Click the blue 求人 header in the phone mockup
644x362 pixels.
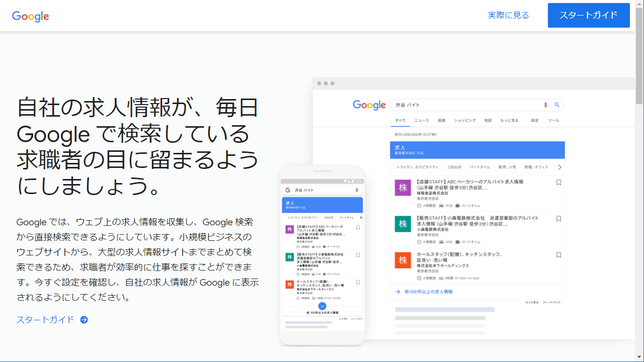pyautogui.click(x=322, y=205)
